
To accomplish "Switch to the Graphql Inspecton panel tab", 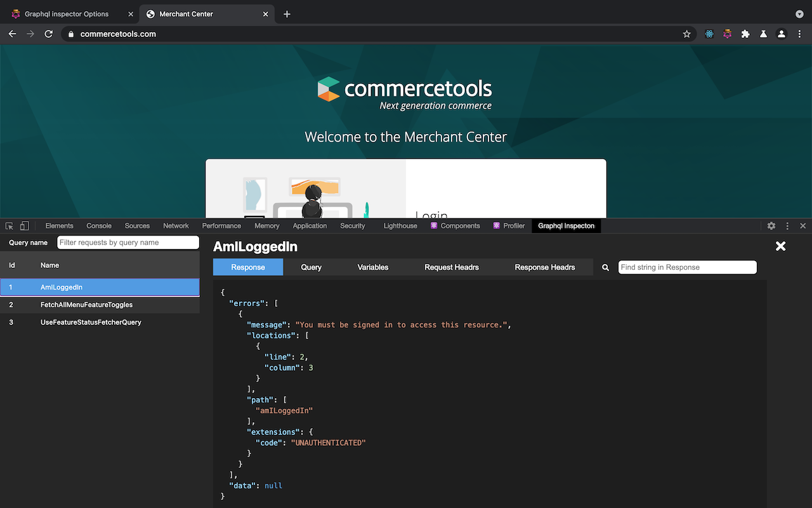I will coord(566,225).
